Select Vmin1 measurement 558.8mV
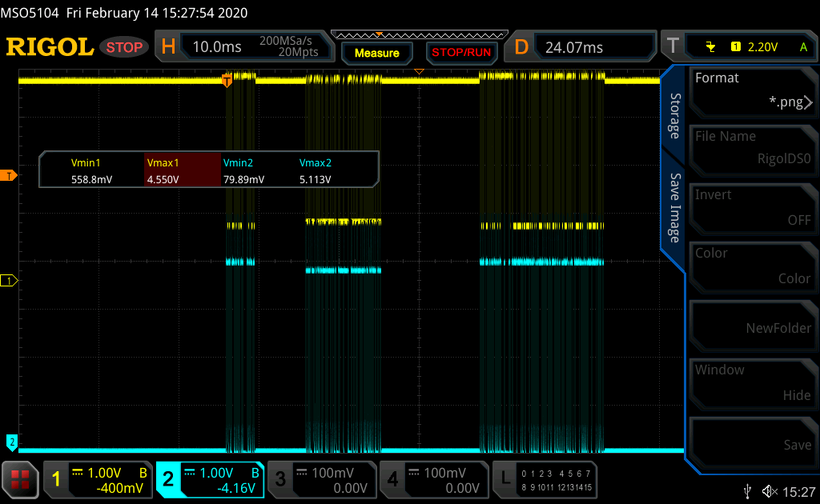This screenshot has height=504, width=820. point(92,170)
